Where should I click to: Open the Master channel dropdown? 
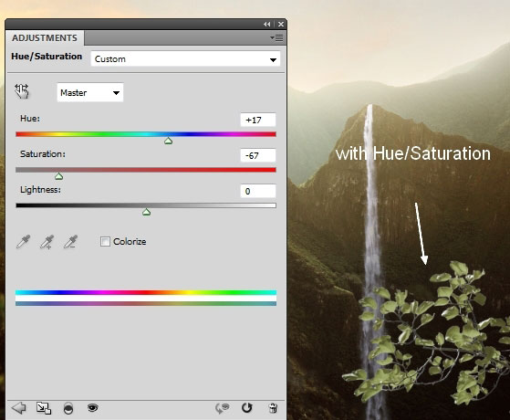click(x=90, y=93)
